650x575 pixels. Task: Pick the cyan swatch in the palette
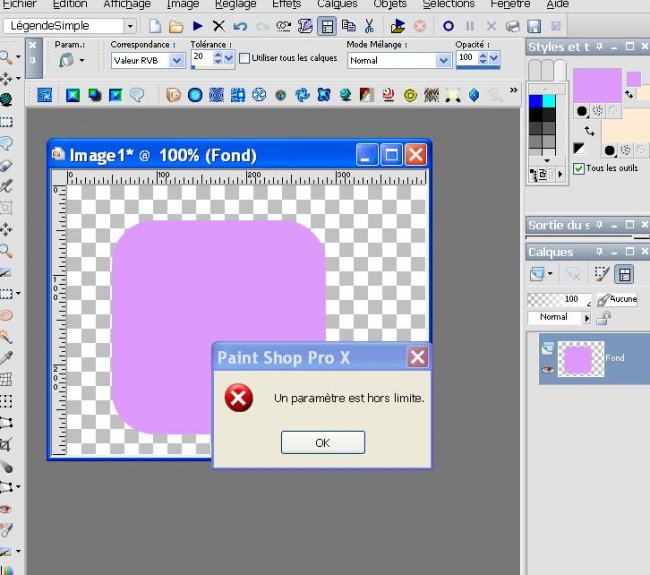[x=548, y=101]
